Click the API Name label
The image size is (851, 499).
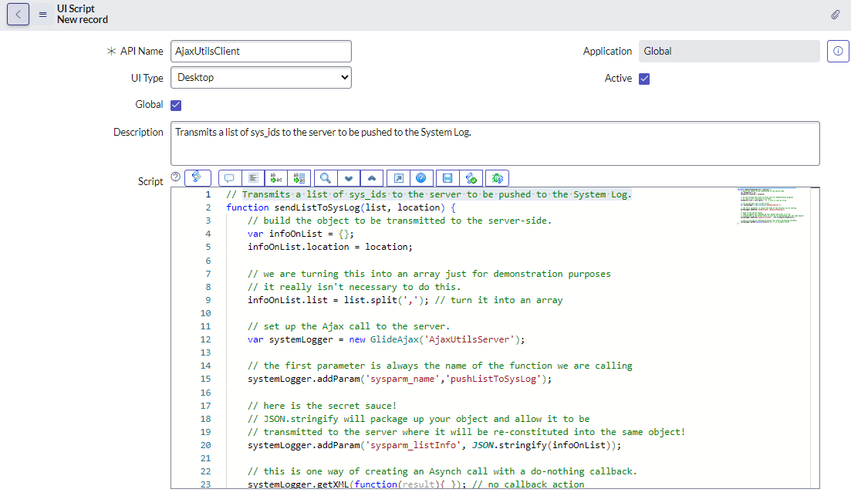pyautogui.click(x=141, y=51)
